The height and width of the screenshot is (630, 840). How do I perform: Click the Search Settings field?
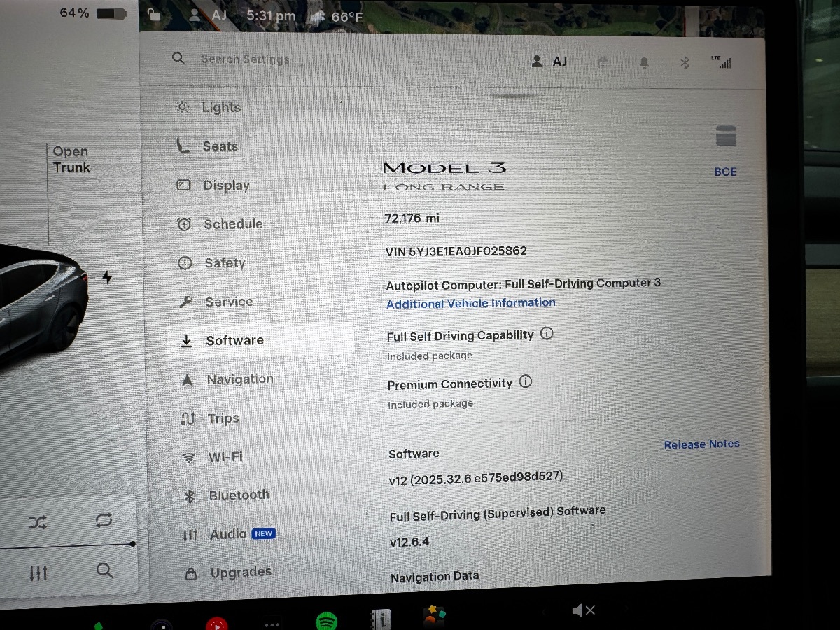pos(245,59)
